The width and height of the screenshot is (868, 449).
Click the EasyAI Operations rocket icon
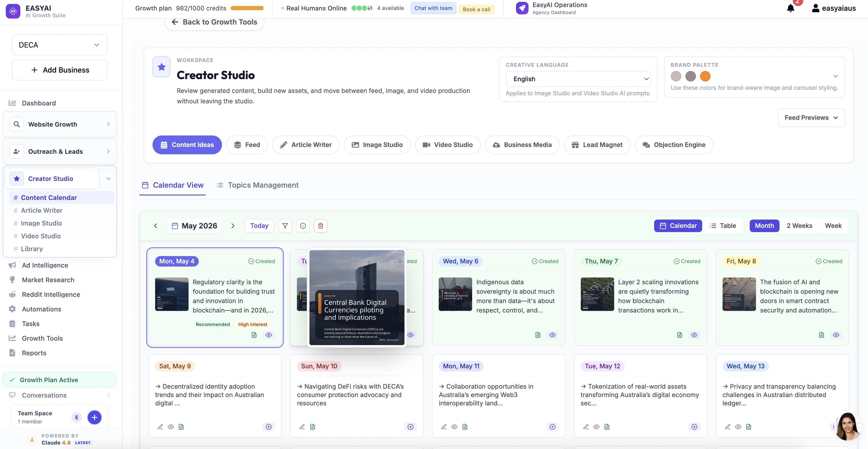click(522, 8)
